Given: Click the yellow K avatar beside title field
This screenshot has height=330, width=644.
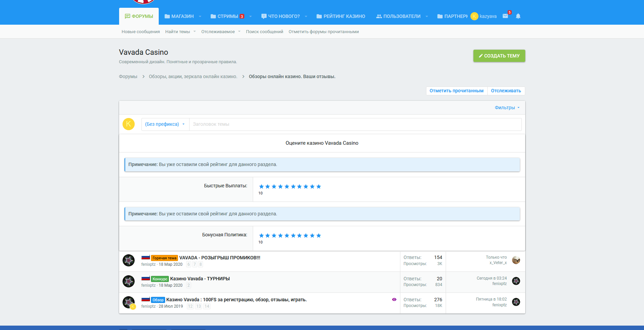Looking at the screenshot, I should click(129, 124).
